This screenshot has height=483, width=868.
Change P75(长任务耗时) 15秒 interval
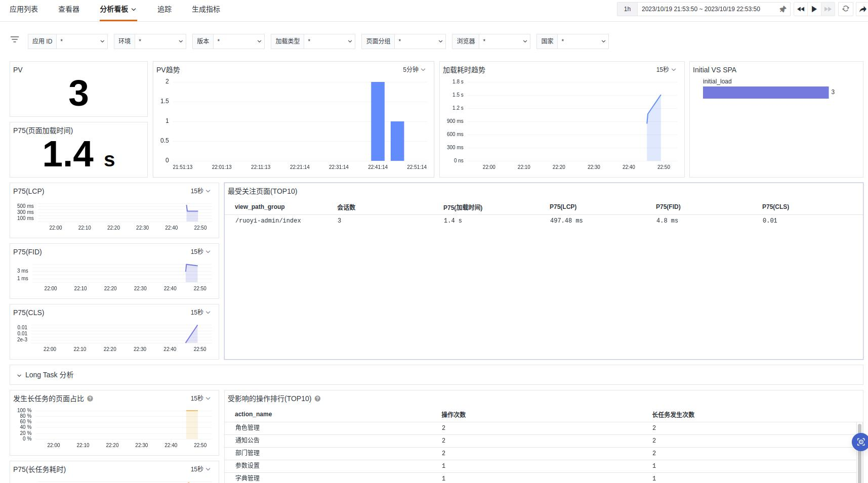[200, 469]
